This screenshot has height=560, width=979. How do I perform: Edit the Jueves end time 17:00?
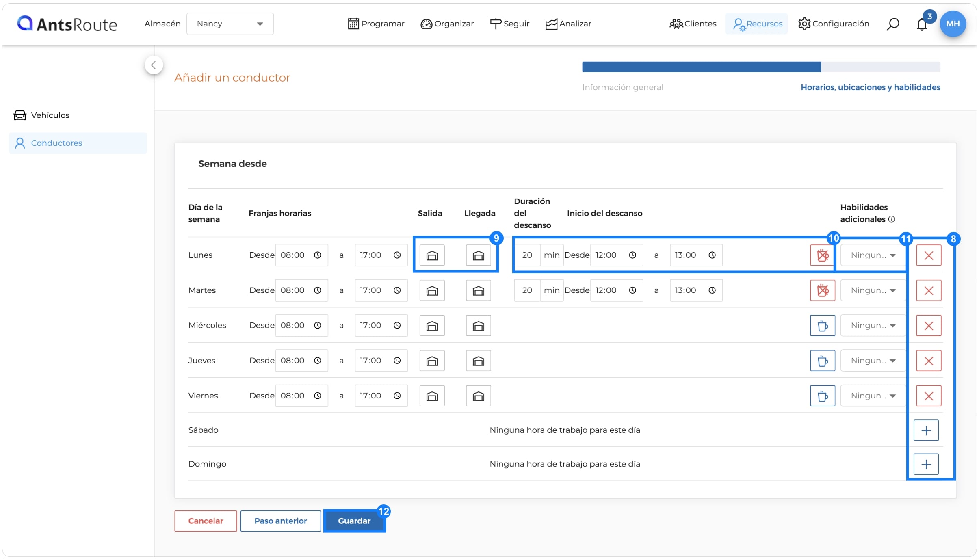(381, 361)
